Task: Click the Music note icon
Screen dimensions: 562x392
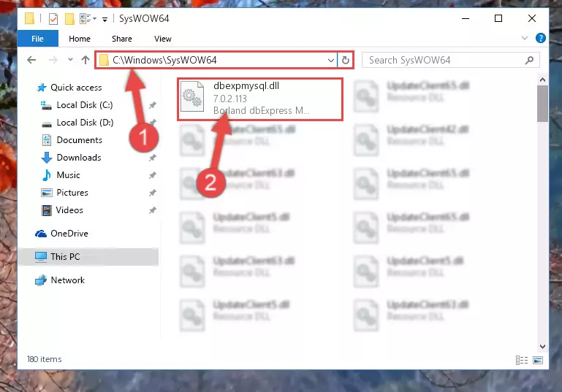Action: tap(47, 175)
